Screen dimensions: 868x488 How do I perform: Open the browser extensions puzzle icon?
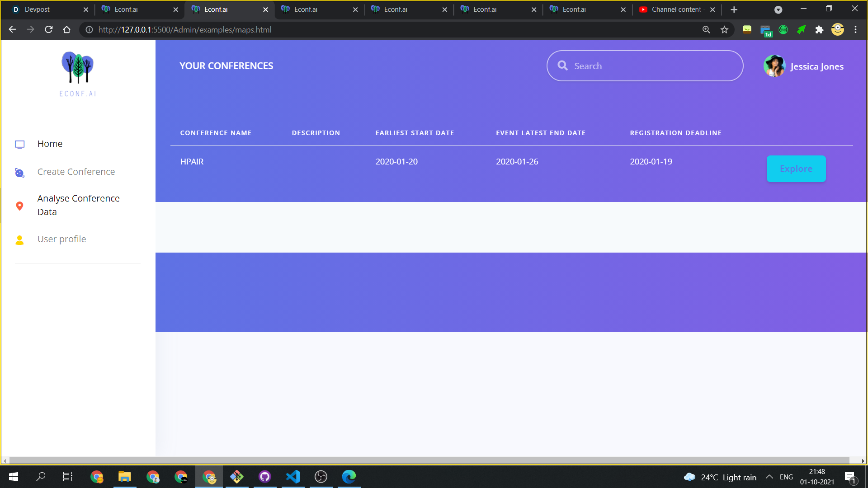(819, 30)
